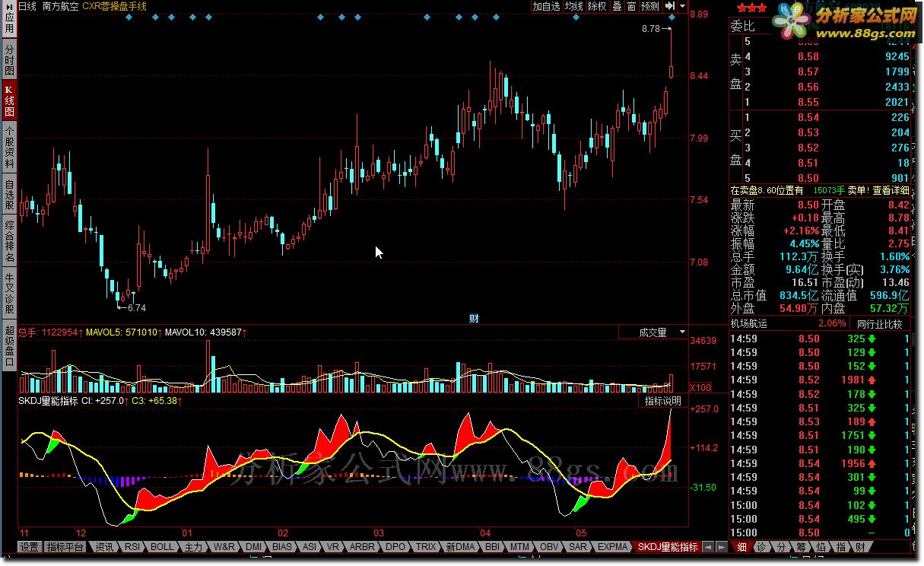Select the 分 tab in right panel
Image resolution: width=924 pixels, height=566 pixels.
click(781, 547)
